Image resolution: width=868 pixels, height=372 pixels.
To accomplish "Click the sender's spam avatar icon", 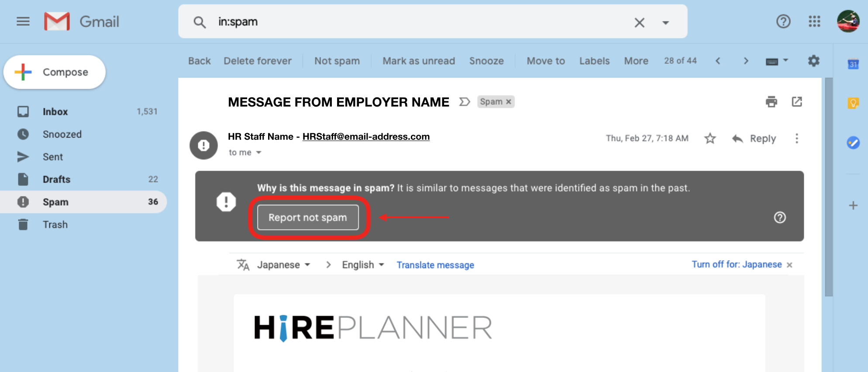I will (203, 145).
